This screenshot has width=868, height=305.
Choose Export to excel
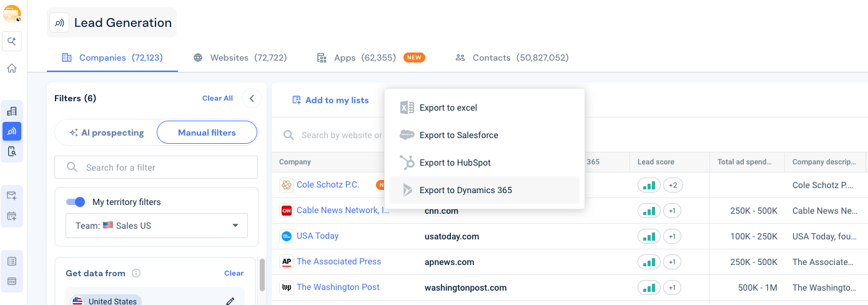click(485, 107)
